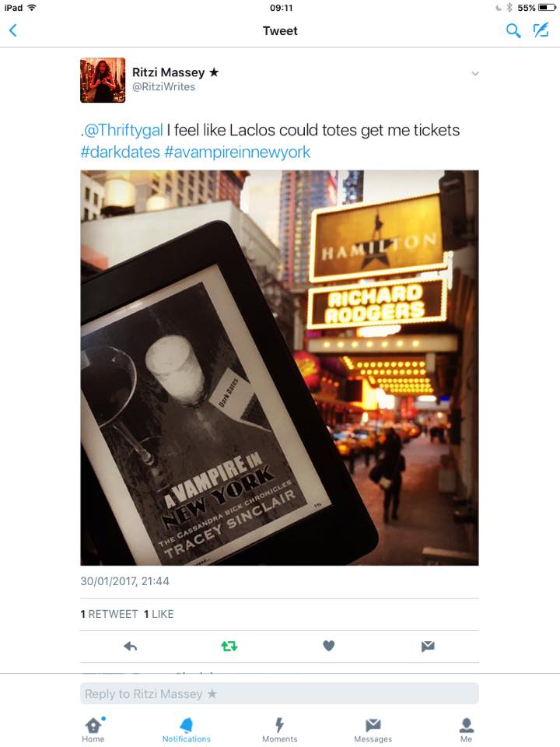Screen dimensions: 560x747
Task: Reply to the tweet with the arrow icon
Action: tap(130, 646)
